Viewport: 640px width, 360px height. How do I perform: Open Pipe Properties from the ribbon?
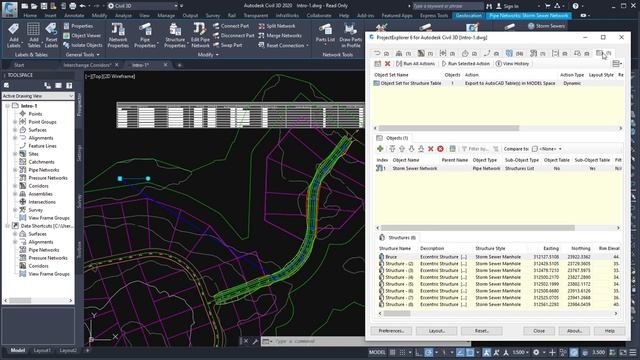[145, 36]
